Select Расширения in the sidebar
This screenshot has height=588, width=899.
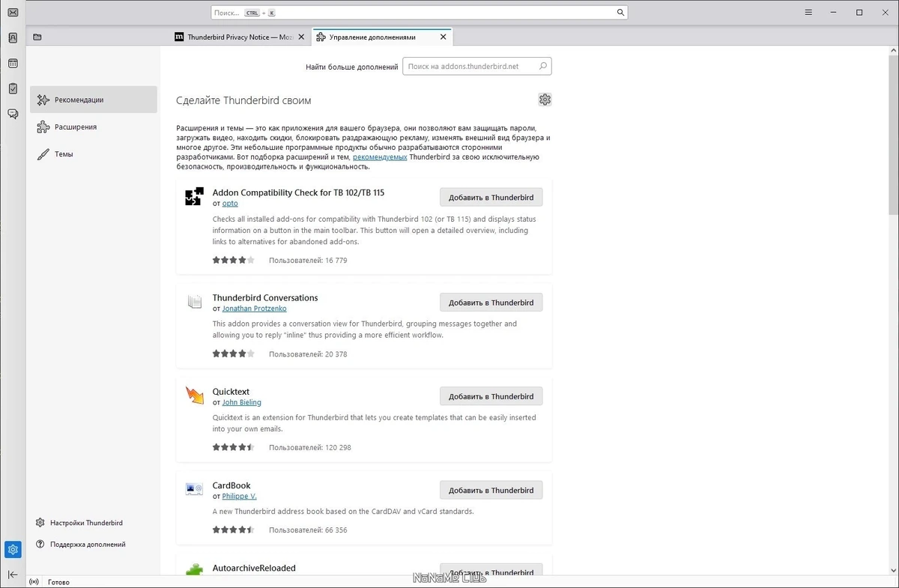[94, 127]
